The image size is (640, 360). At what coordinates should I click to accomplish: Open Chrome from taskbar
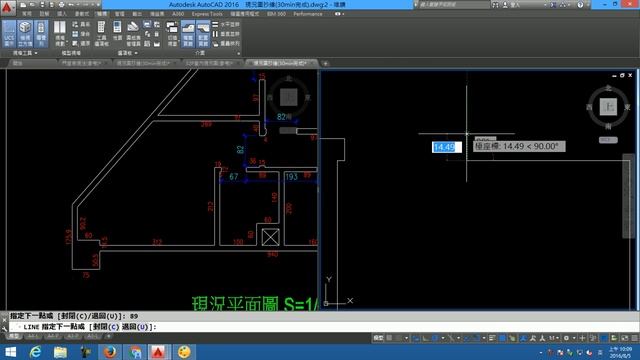[x=135, y=352]
